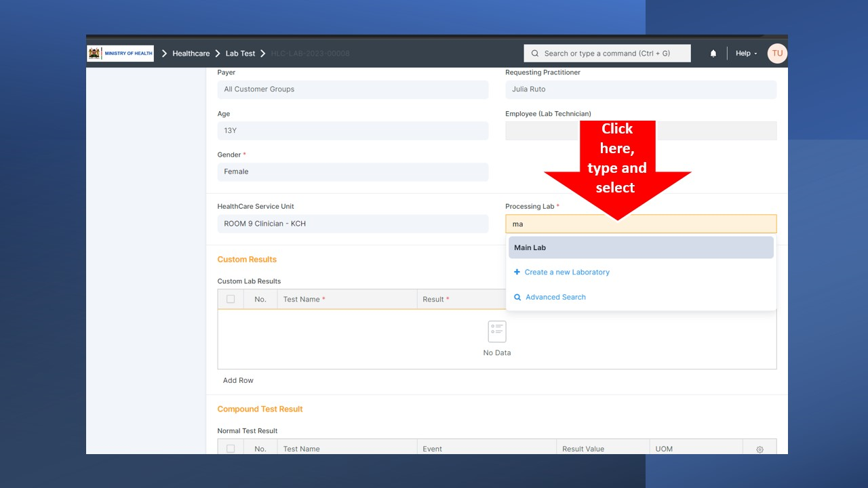Click the Custom Results section heading
868x488 pixels.
coord(247,260)
